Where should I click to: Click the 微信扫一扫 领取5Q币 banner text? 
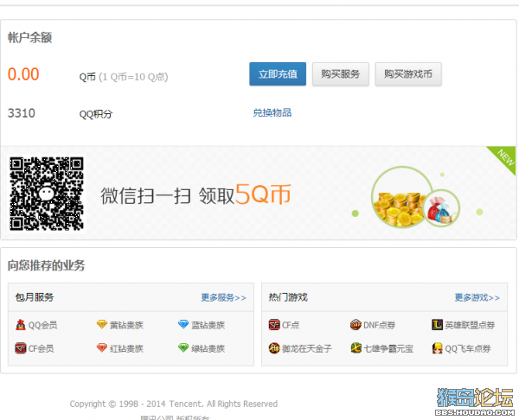click(x=195, y=195)
